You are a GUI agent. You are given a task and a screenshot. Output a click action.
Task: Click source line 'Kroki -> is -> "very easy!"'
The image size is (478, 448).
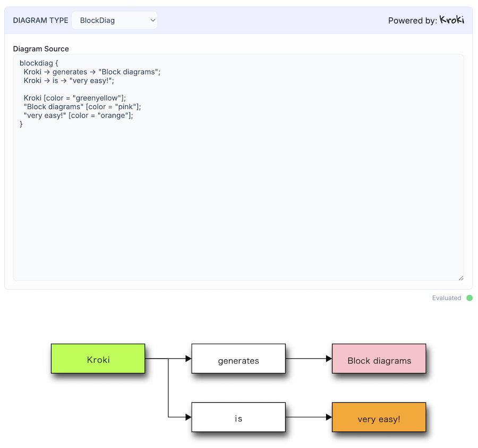tap(69, 80)
